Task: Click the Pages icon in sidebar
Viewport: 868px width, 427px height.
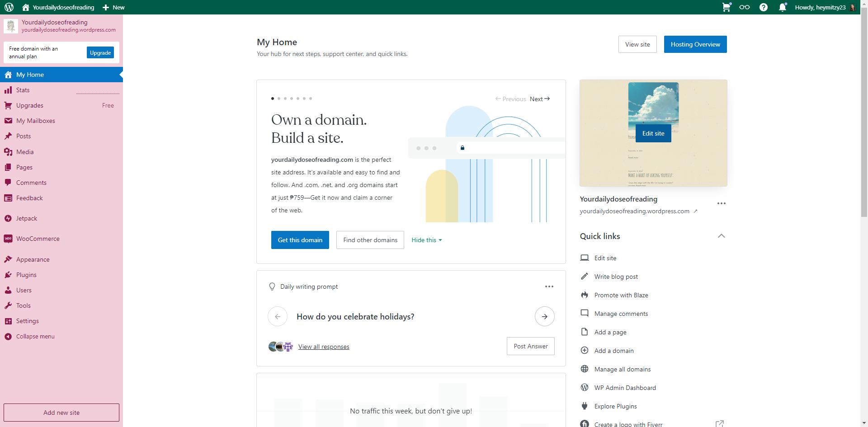Action: pyautogui.click(x=8, y=167)
